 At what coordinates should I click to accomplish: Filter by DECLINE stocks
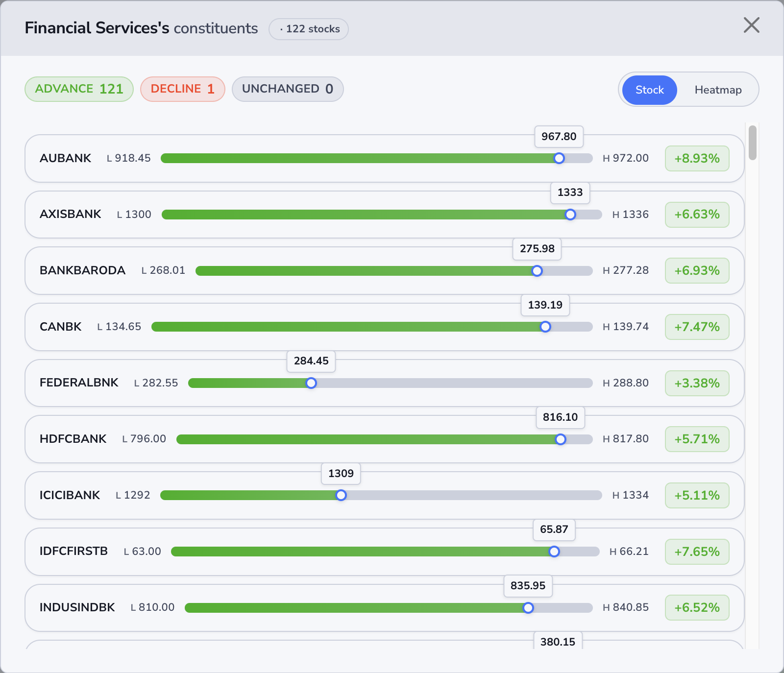[183, 89]
